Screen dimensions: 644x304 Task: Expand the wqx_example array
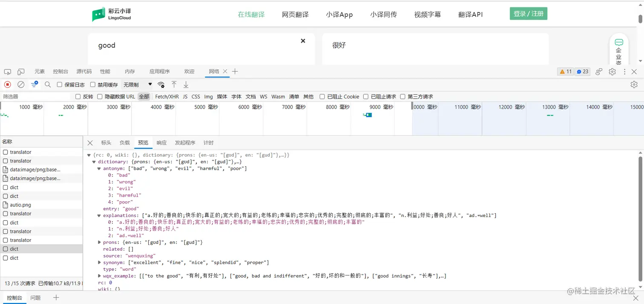(99, 276)
